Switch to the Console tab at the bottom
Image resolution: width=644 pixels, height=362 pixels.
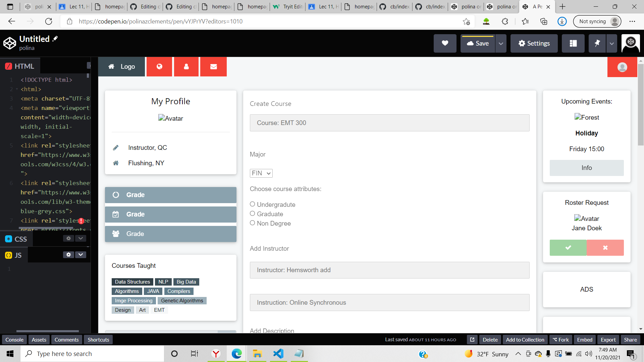[14, 340]
